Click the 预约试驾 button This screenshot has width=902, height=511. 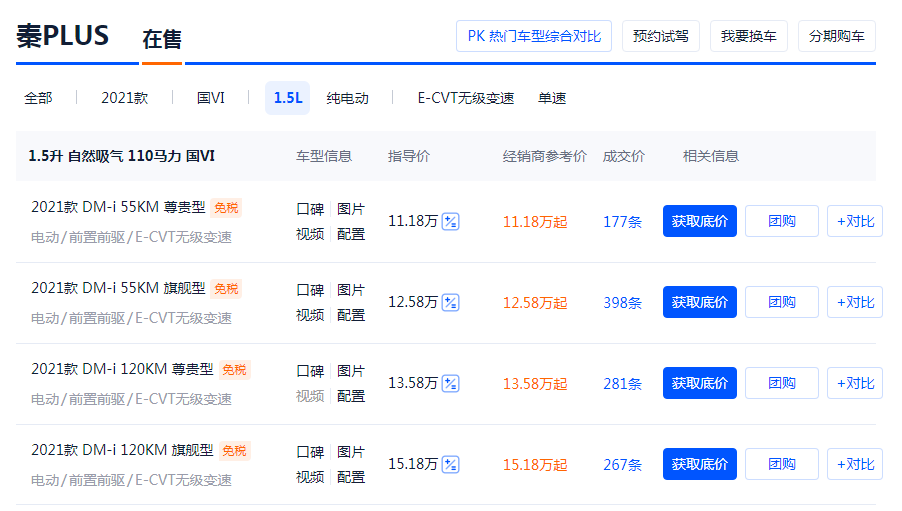click(660, 36)
